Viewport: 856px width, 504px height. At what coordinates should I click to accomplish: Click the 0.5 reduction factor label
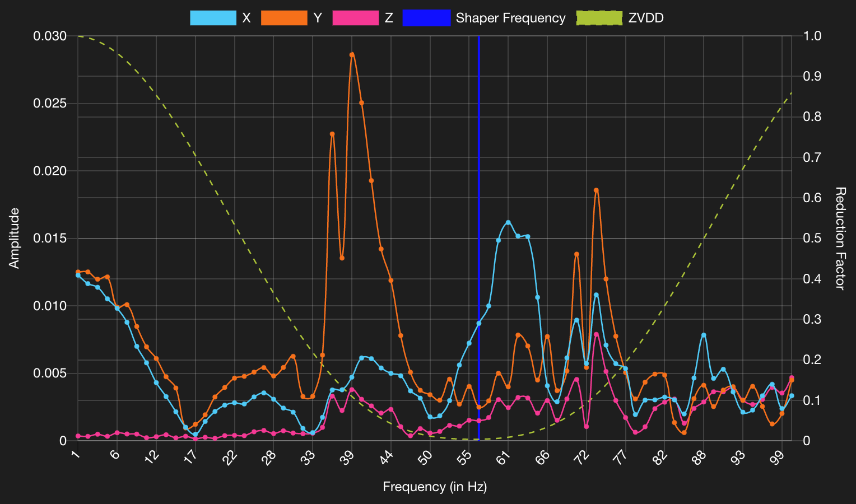tap(812, 239)
